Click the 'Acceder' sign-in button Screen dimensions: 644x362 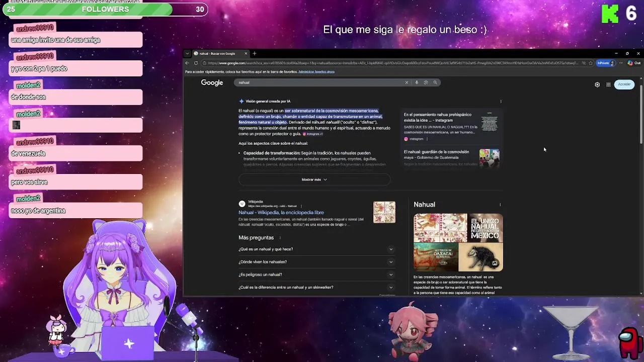pyautogui.click(x=624, y=84)
